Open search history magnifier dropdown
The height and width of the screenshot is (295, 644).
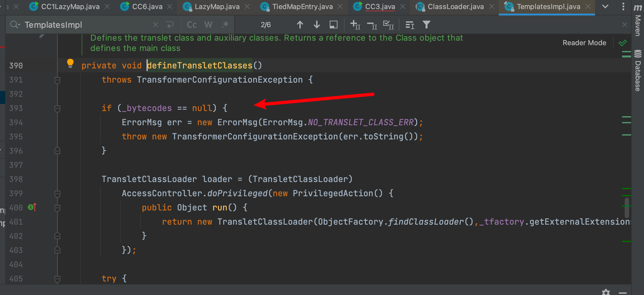tap(15, 25)
